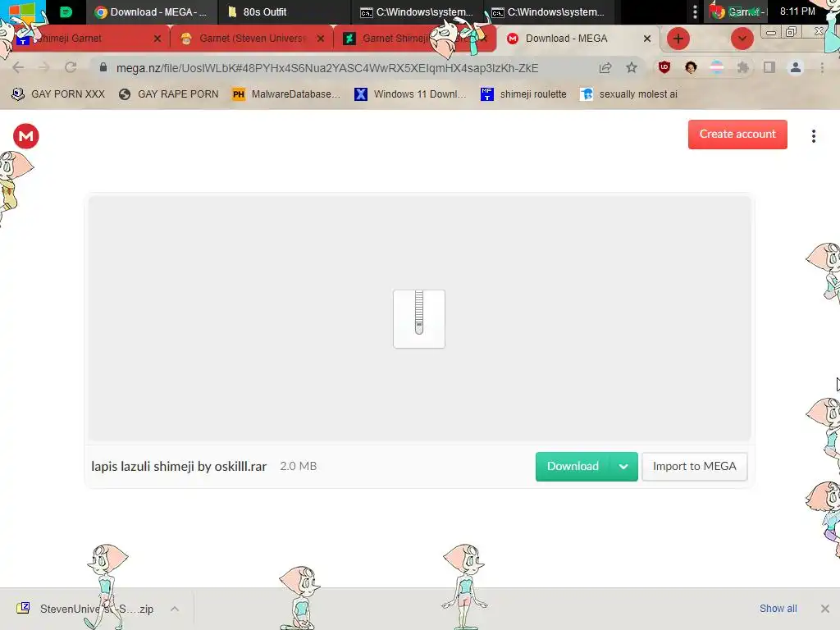
Task: Switch to the second C:\Windows\system command window
Action: [x=549, y=11]
